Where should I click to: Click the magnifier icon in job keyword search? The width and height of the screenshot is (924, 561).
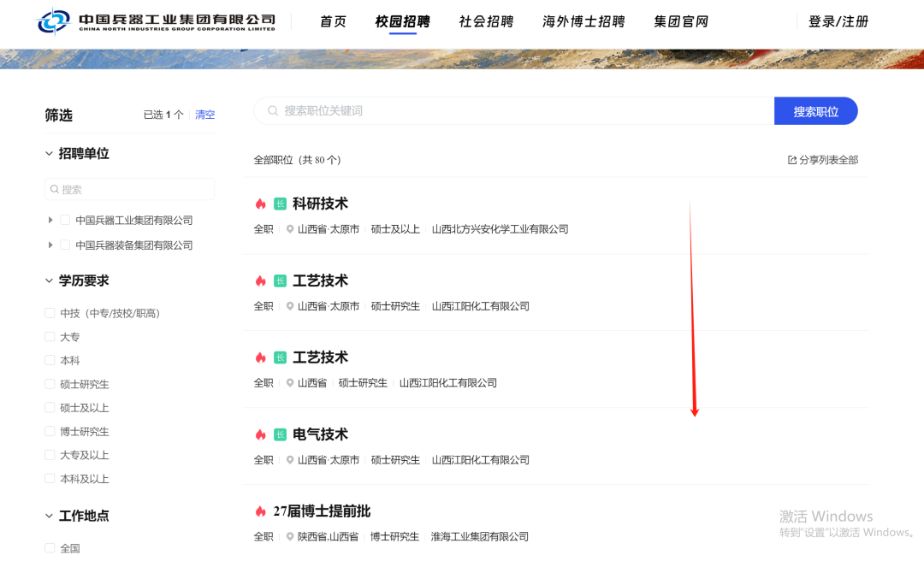pyautogui.click(x=273, y=111)
